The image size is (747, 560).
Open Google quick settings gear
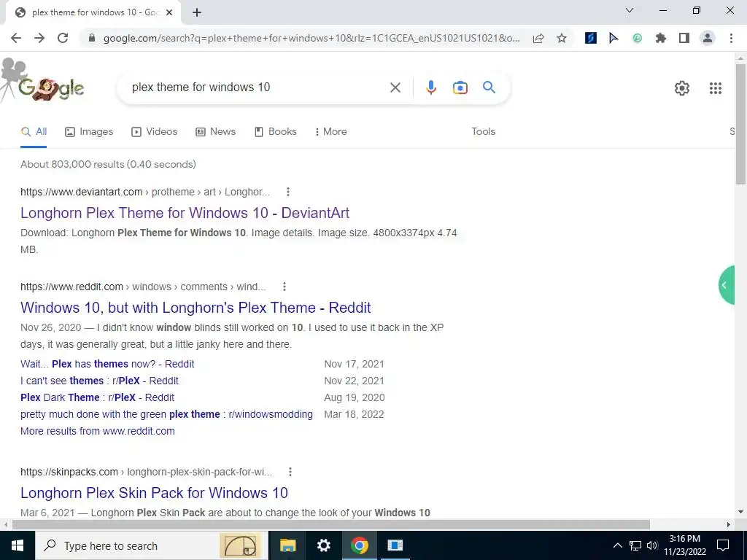(x=682, y=88)
